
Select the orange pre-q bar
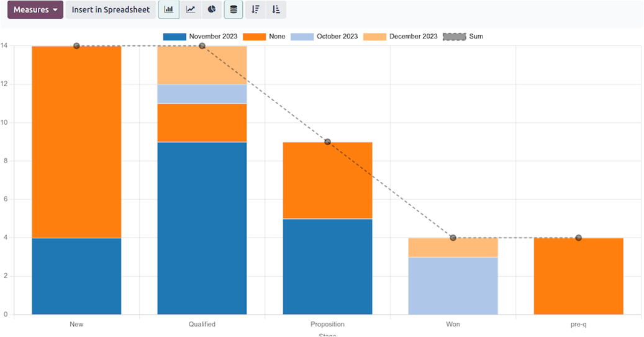578,276
